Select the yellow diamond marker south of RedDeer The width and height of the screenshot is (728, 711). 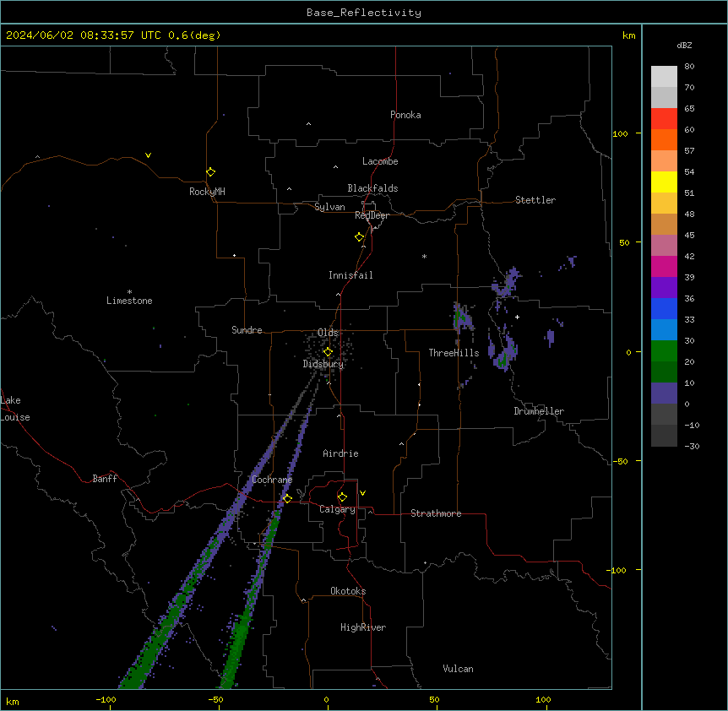coord(359,237)
